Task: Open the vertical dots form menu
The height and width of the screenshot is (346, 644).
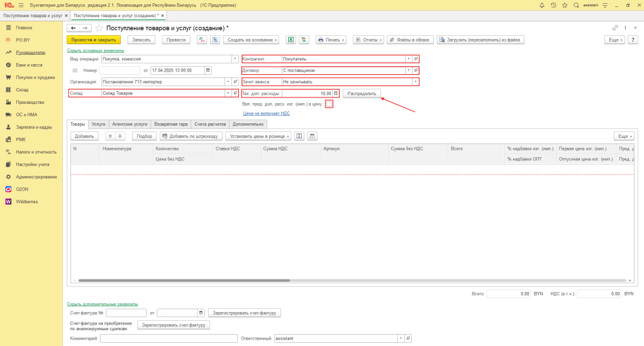Action: coord(626,28)
